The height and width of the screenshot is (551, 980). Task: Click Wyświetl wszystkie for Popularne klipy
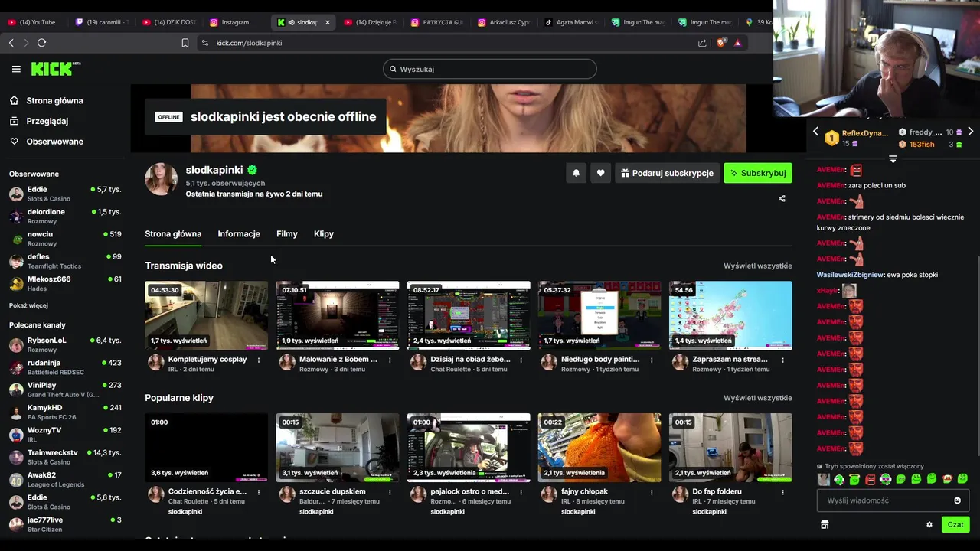click(758, 398)
